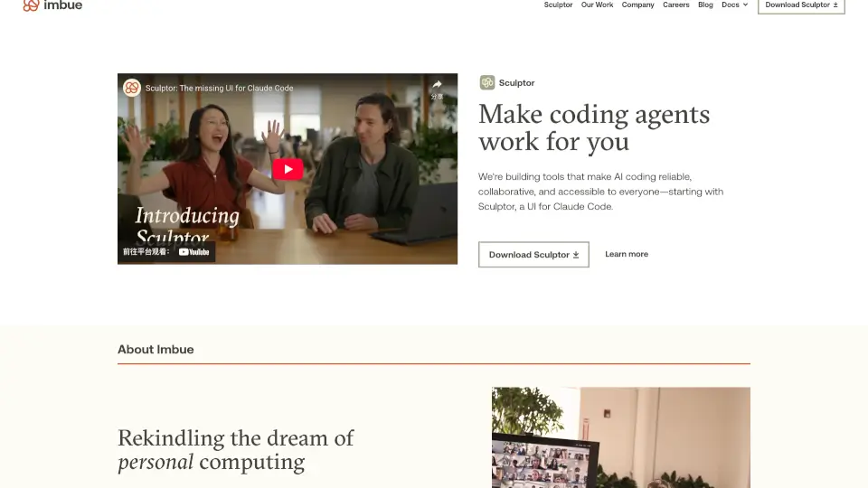
Task: Open the Sculptor nav menu item
Action: (x=558, y=5)
